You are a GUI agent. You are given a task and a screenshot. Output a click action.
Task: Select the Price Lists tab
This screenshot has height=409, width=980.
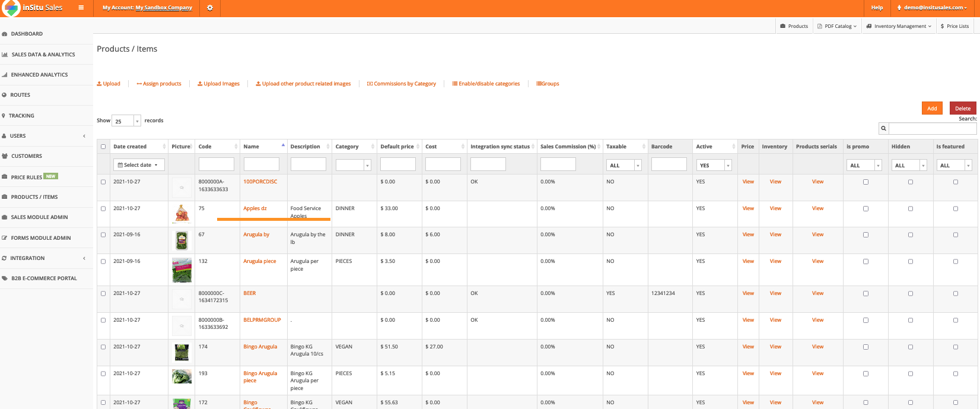click(954, 26)
